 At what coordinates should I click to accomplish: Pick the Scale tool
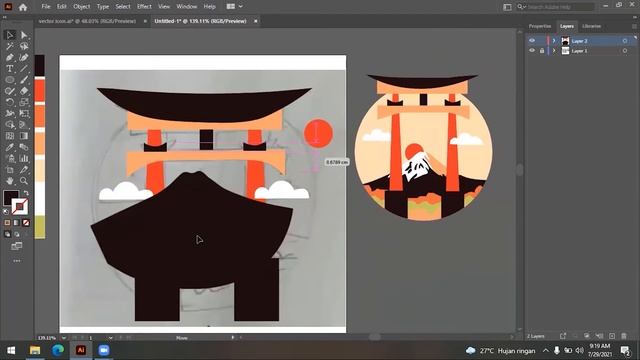coord(24,102)
